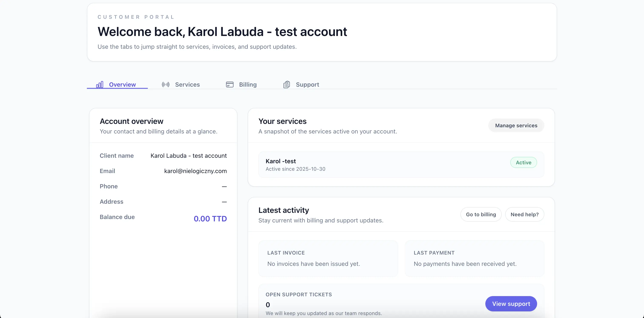Image resolution: width=644 pixels, height=318 pixels.
Task: Click the credit card icon beside Billing
Action: point(230,85)
